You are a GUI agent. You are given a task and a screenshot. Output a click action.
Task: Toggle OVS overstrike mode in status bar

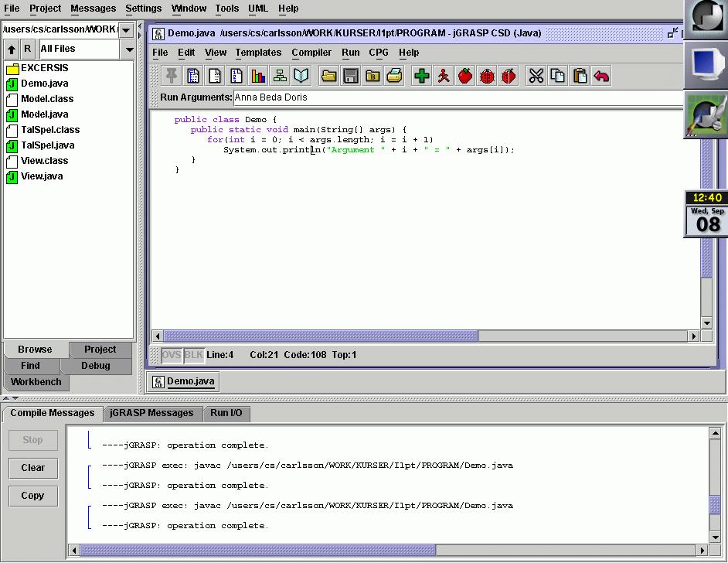[171, 355]
